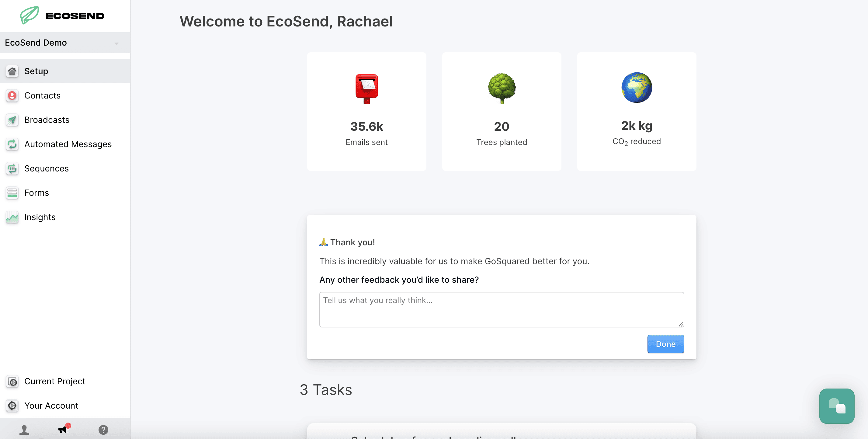Viewport: 868px width, 439px height.
Task: Open Contacts from the sidebar
Action: click(x=42, y=96)
